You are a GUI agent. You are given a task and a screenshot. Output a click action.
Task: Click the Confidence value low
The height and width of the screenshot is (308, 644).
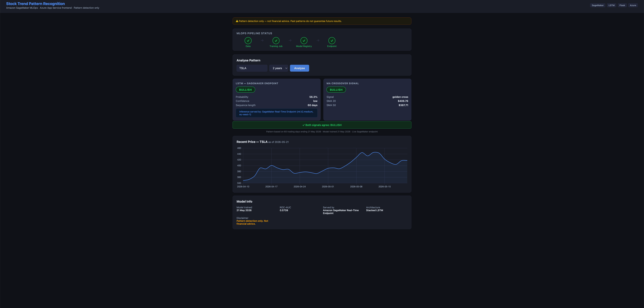[315, 101]
